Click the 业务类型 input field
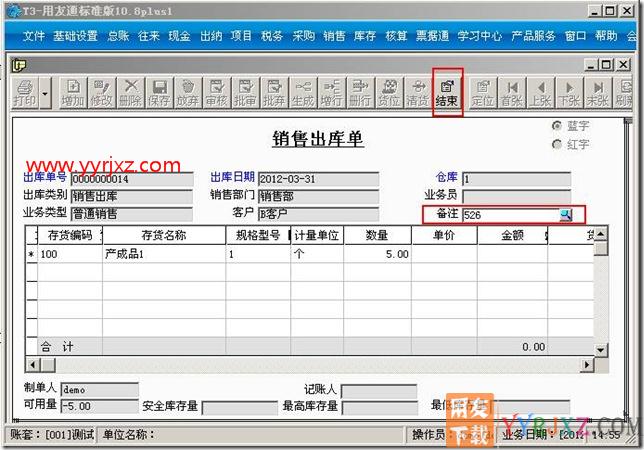This screenshot has width=644, height=450. coord(132,214)
